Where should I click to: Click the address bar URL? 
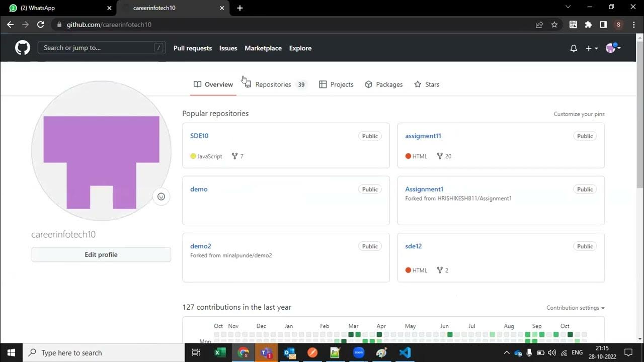click(x=109, y=24)
